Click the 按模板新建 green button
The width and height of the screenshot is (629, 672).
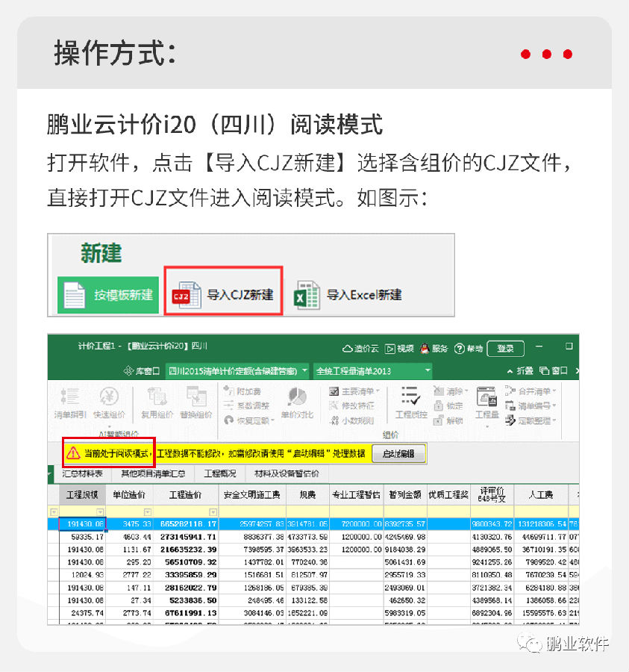click(108, 295)
